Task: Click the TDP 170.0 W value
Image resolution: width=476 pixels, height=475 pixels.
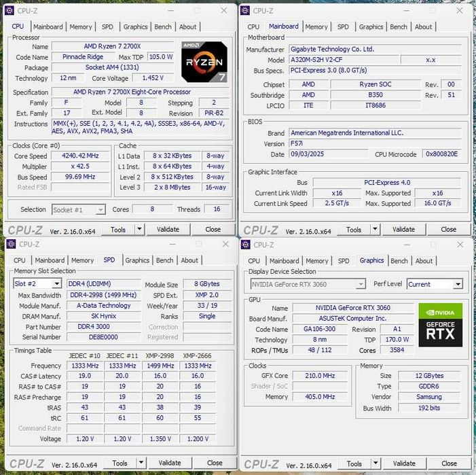Action: click(x=397, y=340)
